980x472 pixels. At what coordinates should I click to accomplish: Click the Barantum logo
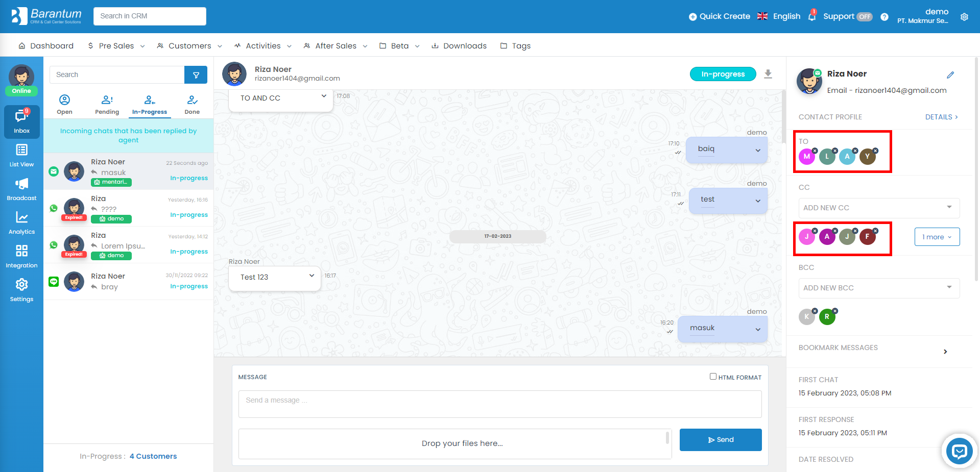click(x=46, y=16)
